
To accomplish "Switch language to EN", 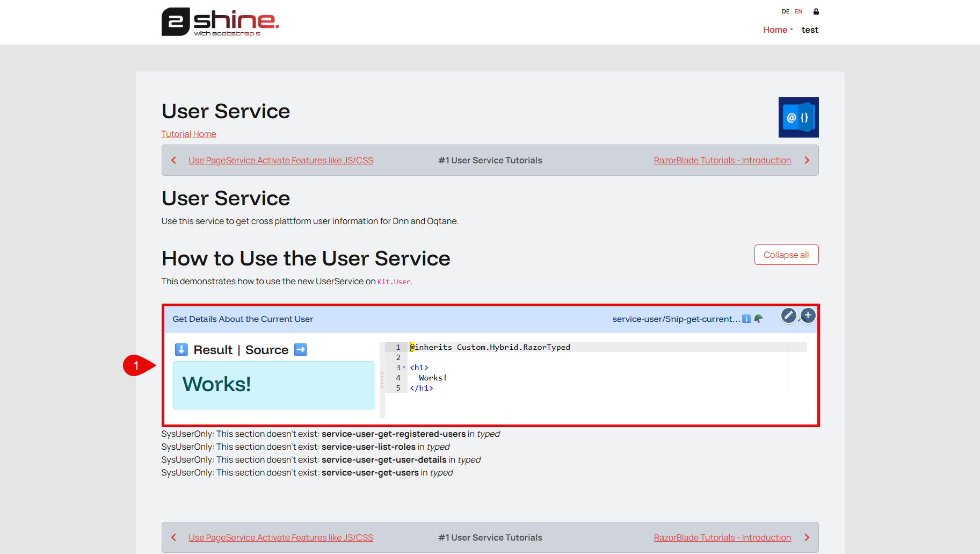I will [798, 11].
